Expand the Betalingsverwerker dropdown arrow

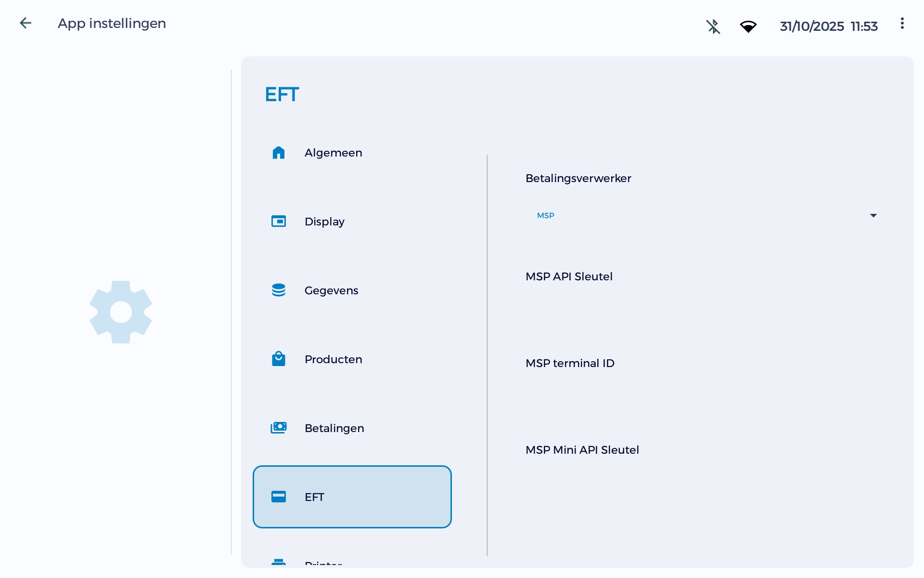point(873,215)
